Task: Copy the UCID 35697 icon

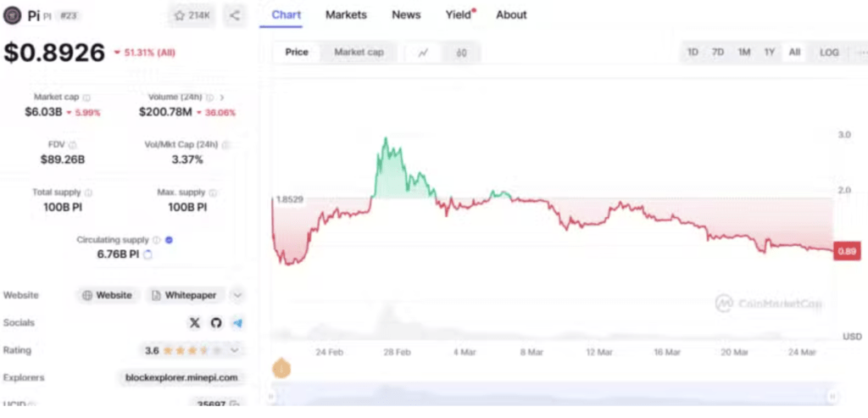Action: tap(235, 404)
